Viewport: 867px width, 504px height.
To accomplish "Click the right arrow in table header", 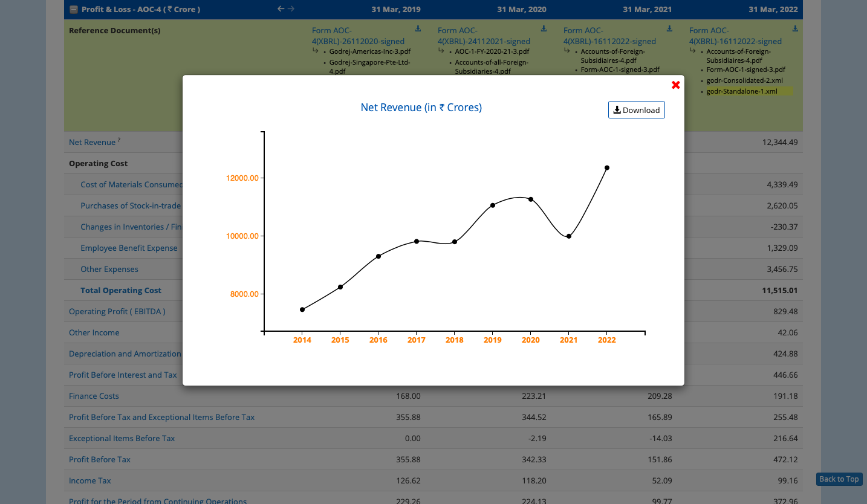I will (x=291, y=9).
